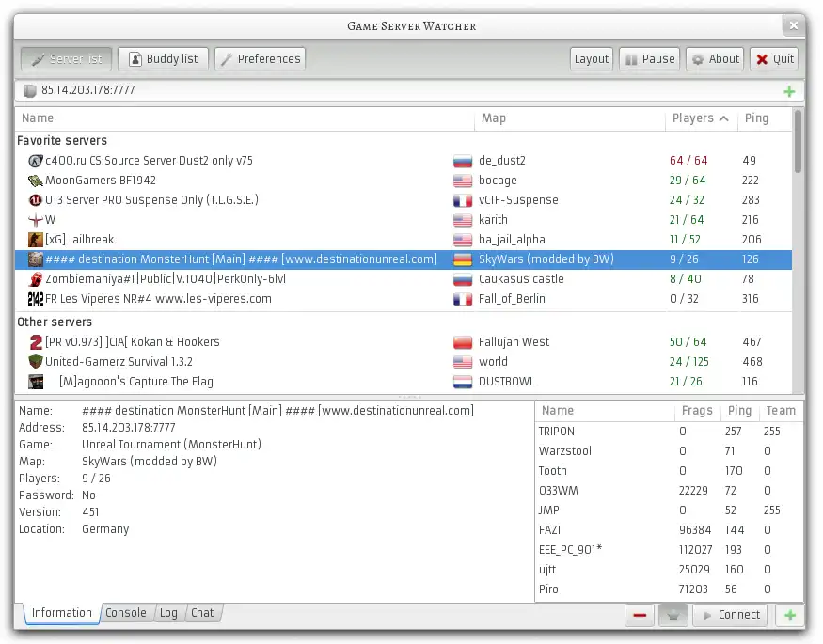Image resolution: width=823 pixels, height=644 pixels.
Task: Select player FAZI in player list
Action: [x=669, y=530]
